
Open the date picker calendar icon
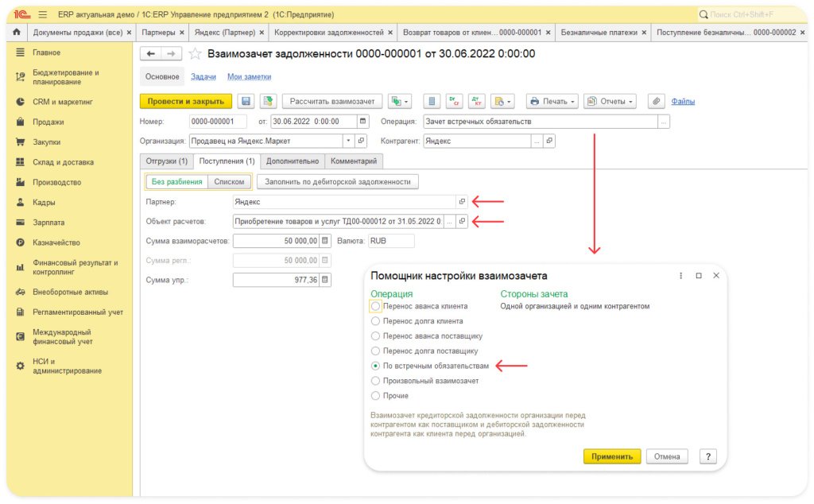[363, 122]
